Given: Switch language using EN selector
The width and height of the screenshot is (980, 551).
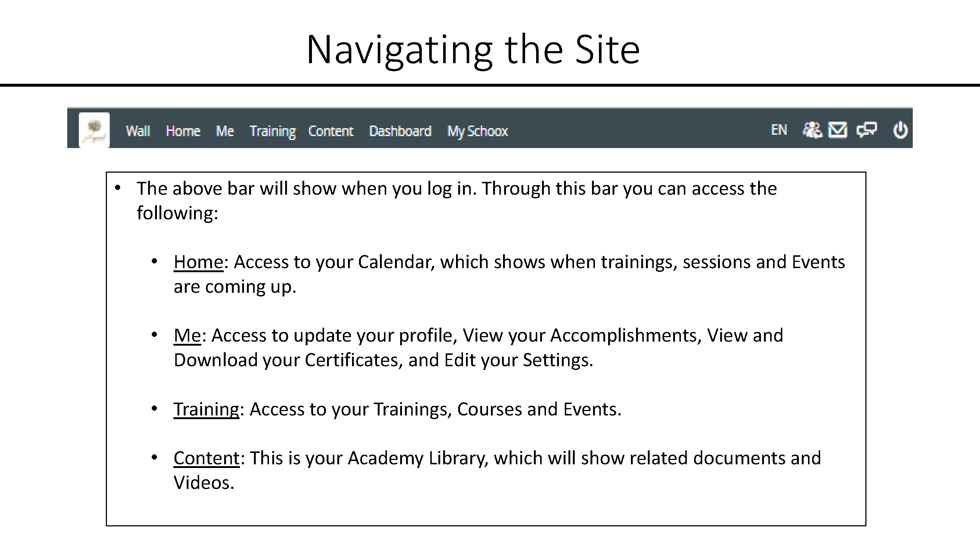Looking at the screenshot, I should (x=779, y=130).
